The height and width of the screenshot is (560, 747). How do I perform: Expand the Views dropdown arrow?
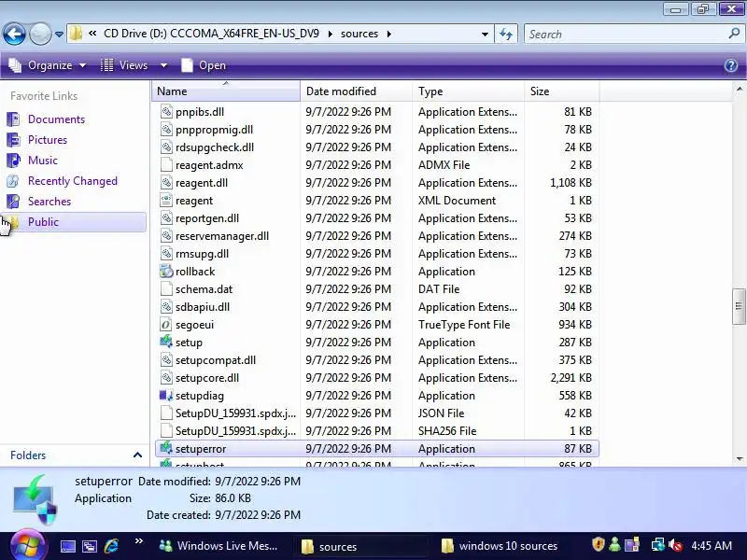(163, 65)
